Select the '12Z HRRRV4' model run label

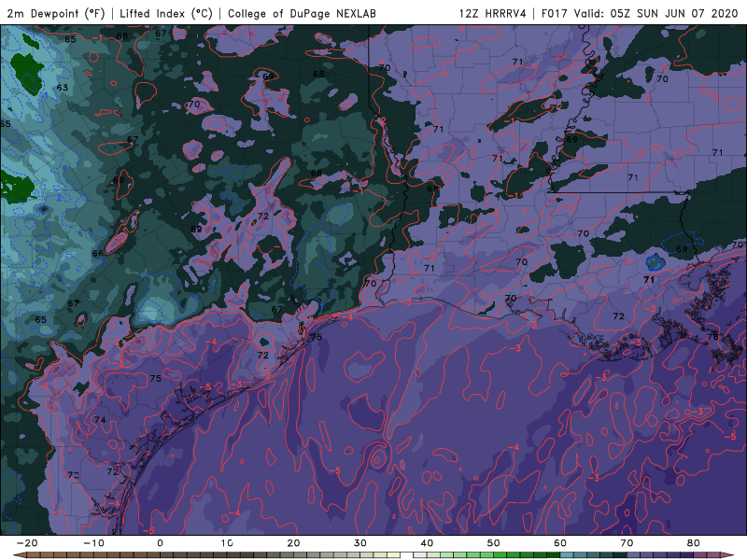pos(493,13)
